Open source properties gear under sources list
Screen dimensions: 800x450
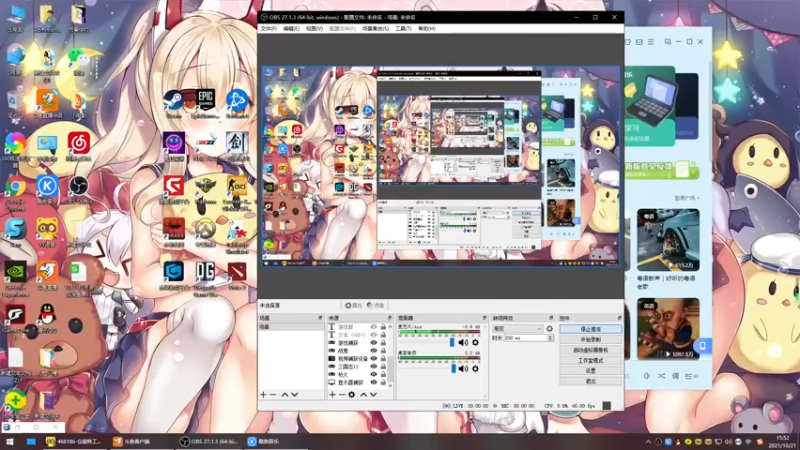pyautogui.click(x=352, y=394)
